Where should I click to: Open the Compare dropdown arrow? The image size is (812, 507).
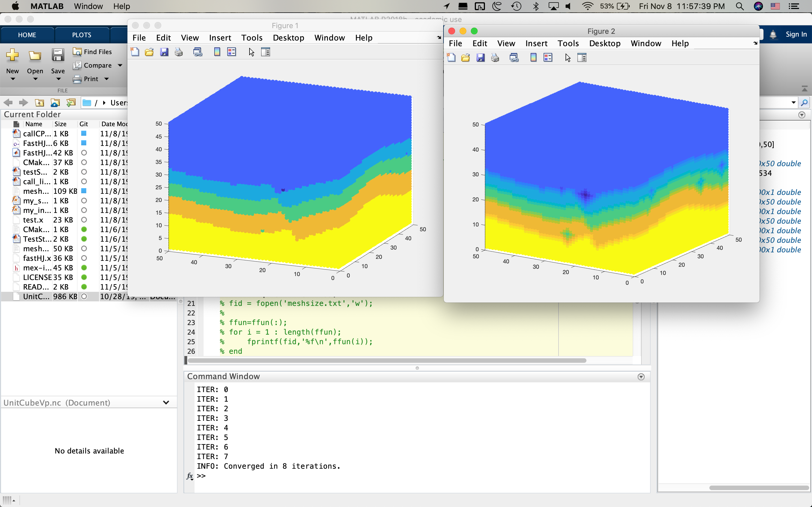120,65
